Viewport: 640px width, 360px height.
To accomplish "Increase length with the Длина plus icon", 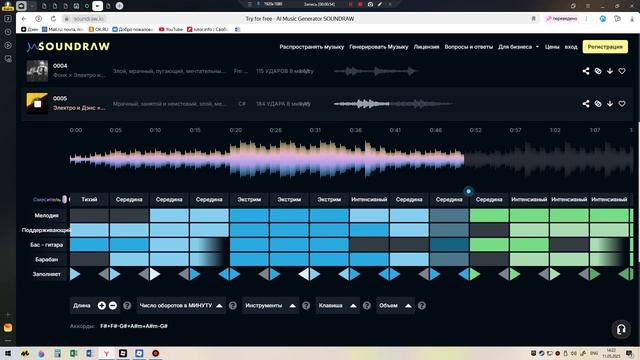I will pos(102,305).
